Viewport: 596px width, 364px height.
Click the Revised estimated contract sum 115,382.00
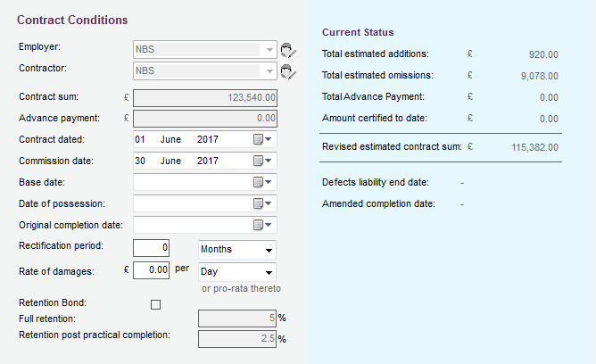tap(534, 147)
